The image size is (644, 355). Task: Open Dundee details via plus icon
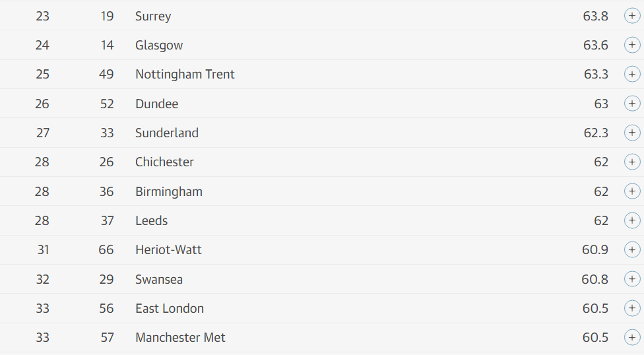[631, 104]
